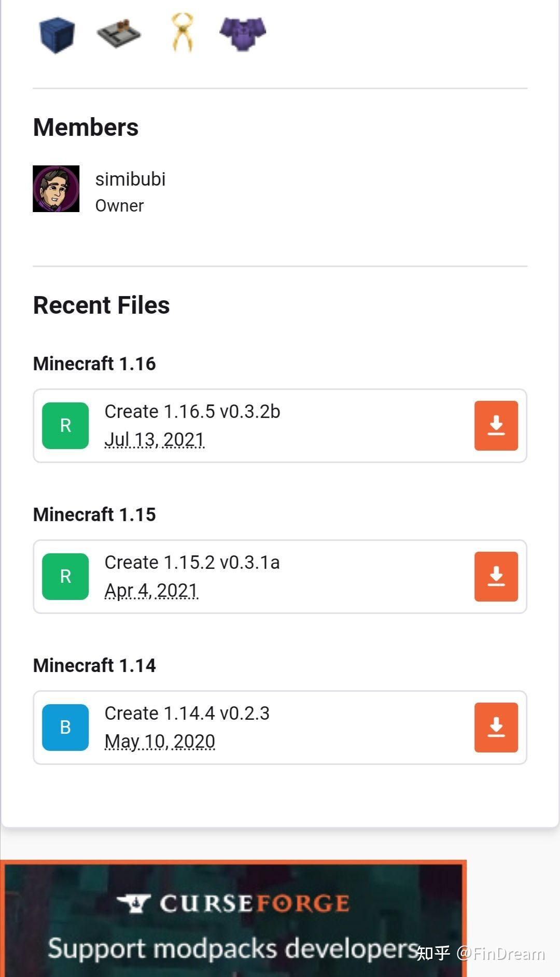Click the blue B beta badge for 1.14.4

coord(65,727)
